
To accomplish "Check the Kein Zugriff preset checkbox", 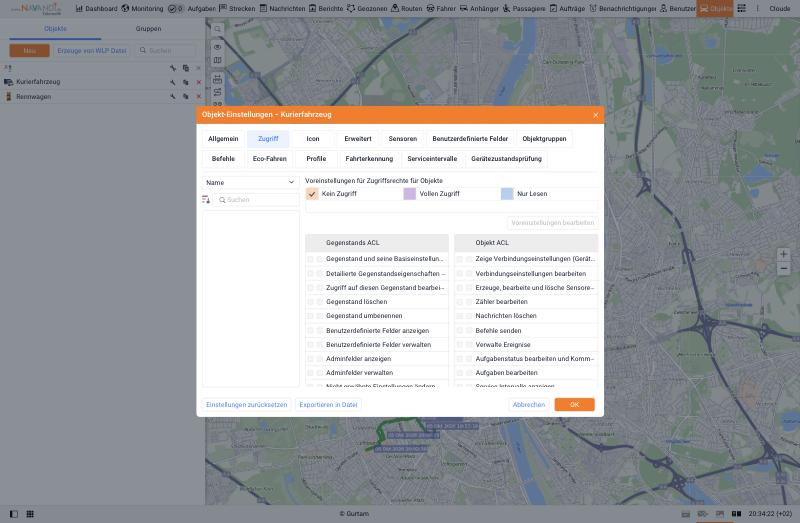I will [312, 194].
